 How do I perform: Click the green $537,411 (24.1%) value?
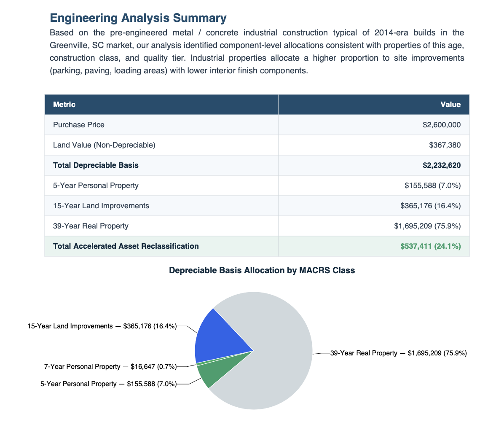430,246
